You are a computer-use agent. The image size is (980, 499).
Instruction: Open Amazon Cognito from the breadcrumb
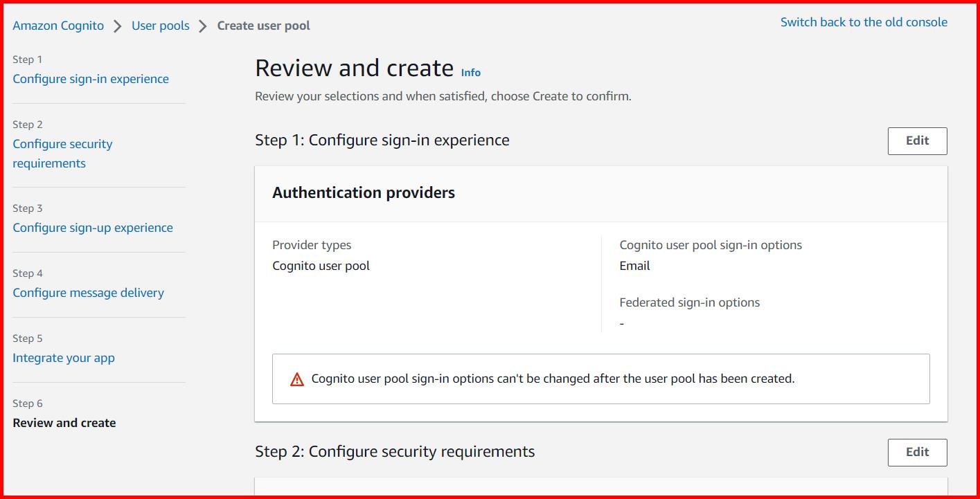click(x=57, y=25)
